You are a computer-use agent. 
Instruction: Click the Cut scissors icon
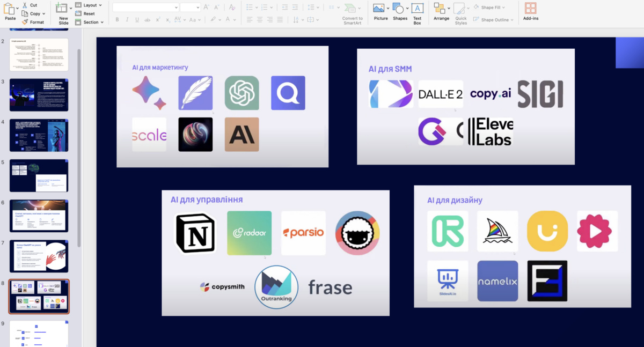(x=25, y=5)
